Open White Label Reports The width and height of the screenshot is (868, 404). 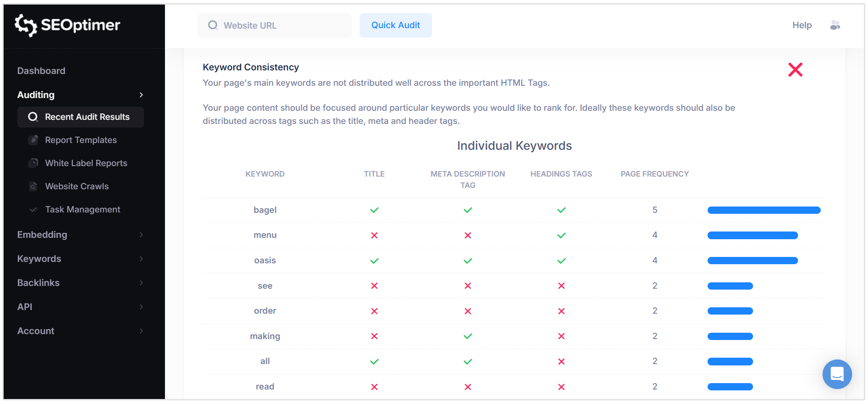pyautogui.click(x=86, y=163)
